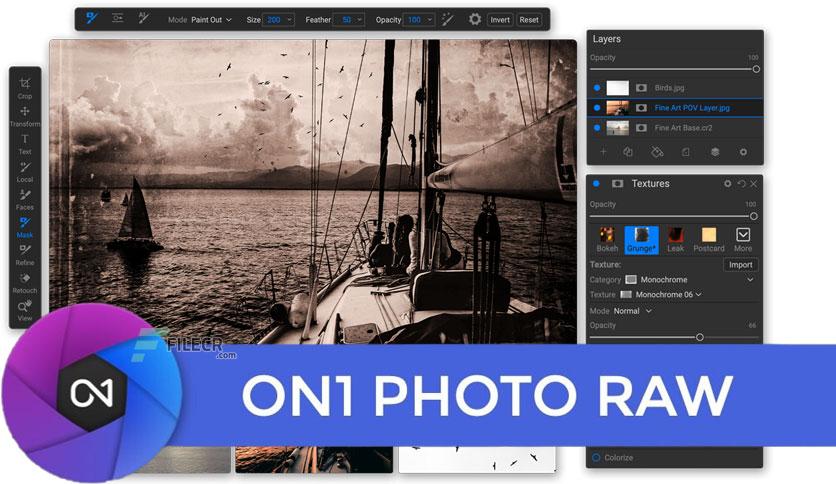
Task: Expand the Category Monochrome dropdown
Action: tap(691, 279)
